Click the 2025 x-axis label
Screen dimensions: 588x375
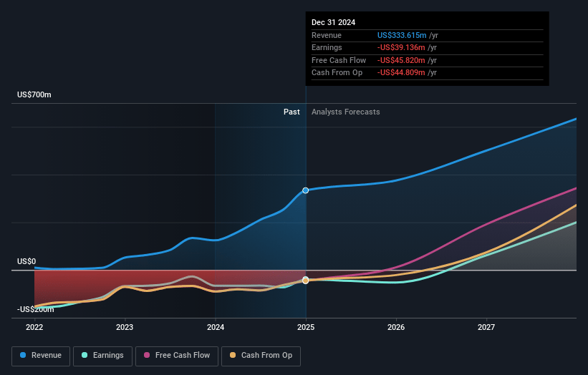pyautogui.click(x=306, y=328)
